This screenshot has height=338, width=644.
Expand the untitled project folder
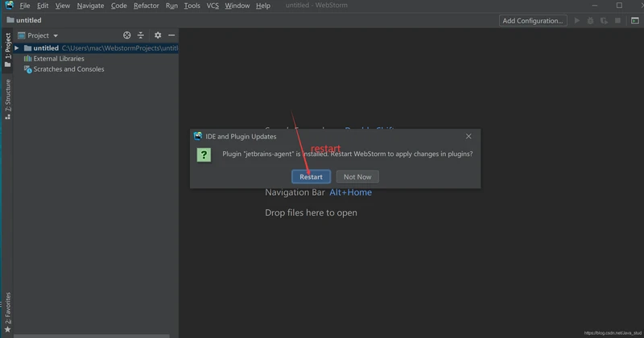[17, 48]
